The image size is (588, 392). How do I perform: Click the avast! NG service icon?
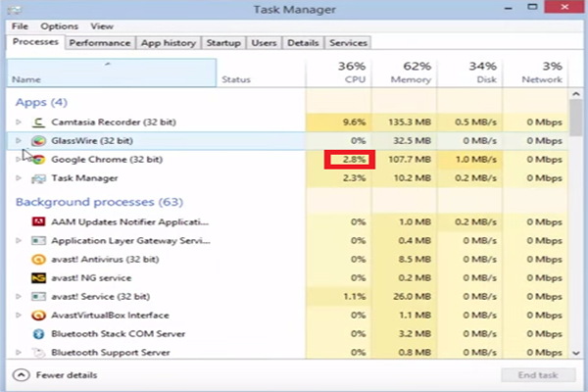click(38, 278)
